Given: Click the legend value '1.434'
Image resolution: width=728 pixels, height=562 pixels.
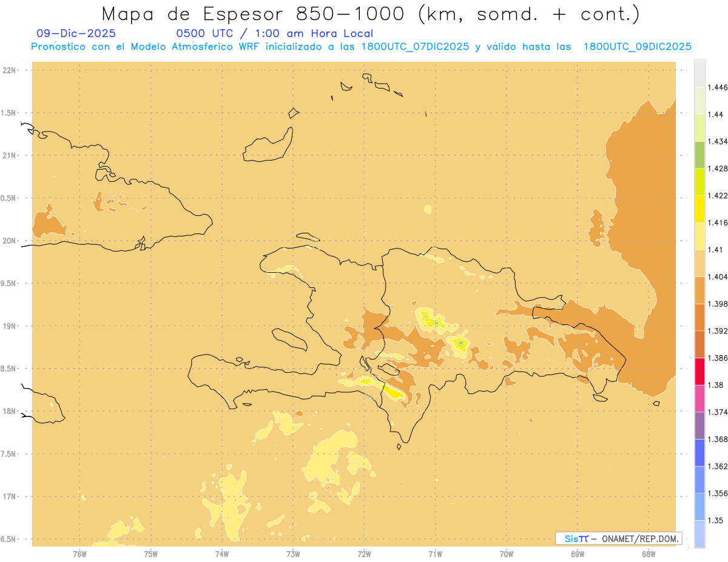Looking at the screenshot, I should [719, 141].
